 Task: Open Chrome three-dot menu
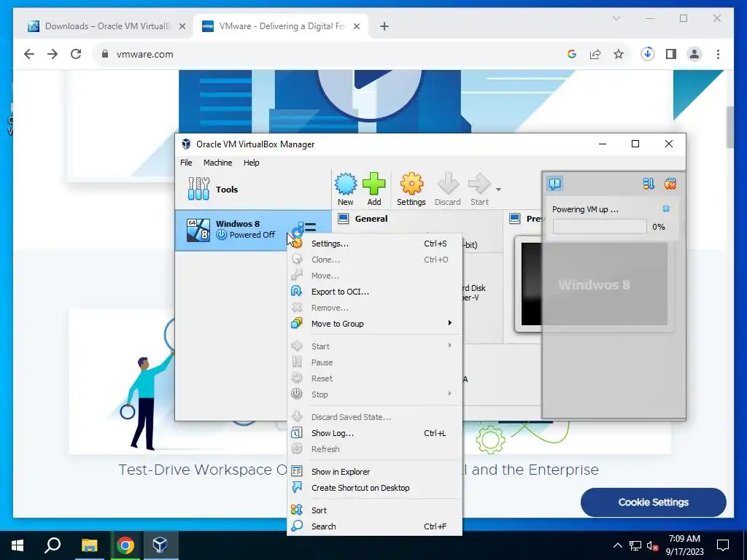pos(718,54)
